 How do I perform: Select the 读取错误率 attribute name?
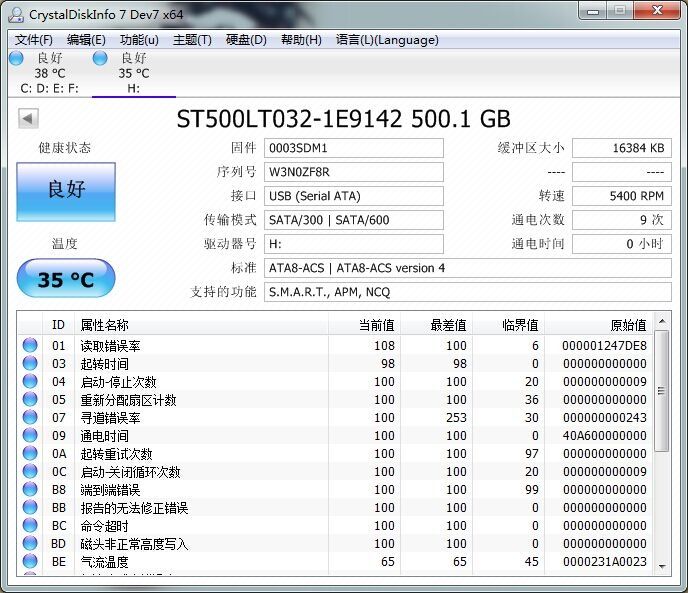click(110, 346)
